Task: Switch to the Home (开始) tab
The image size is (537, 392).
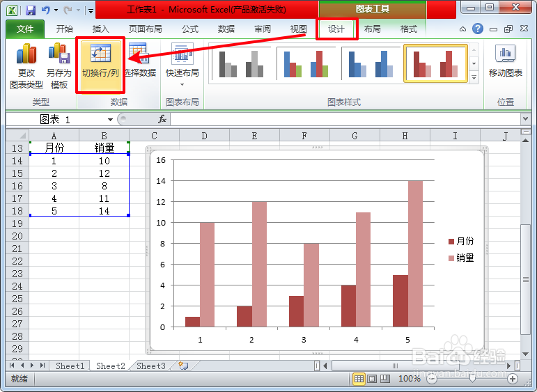Action: coord(64,29)
